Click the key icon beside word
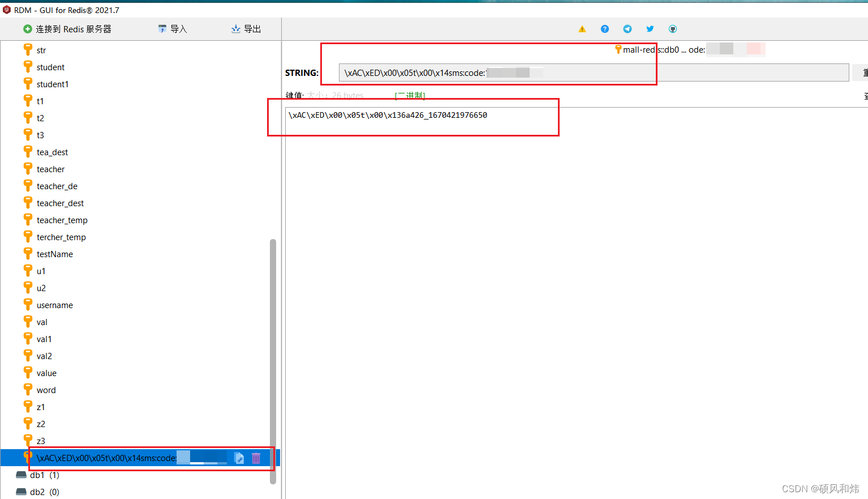The image size is (868, 499). tap(28, 390)
